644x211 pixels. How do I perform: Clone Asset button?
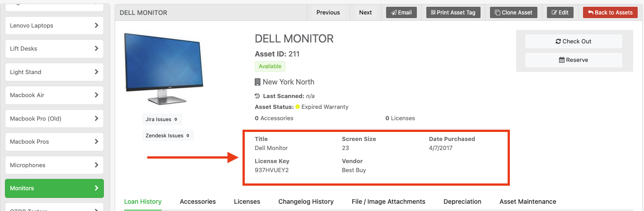pos(513,13)
